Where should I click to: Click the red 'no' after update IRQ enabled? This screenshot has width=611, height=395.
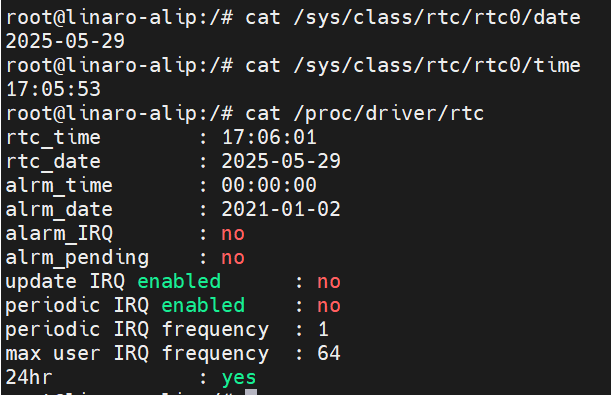coord(329,282)
